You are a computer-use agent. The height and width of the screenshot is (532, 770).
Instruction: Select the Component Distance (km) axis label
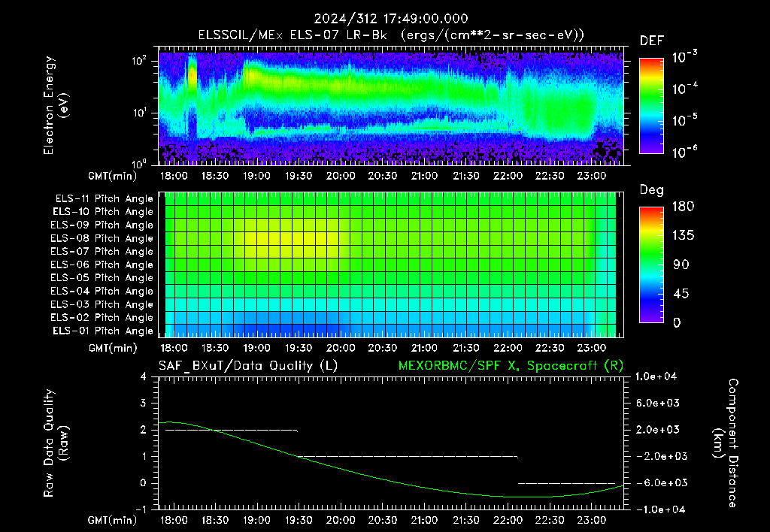726,443
